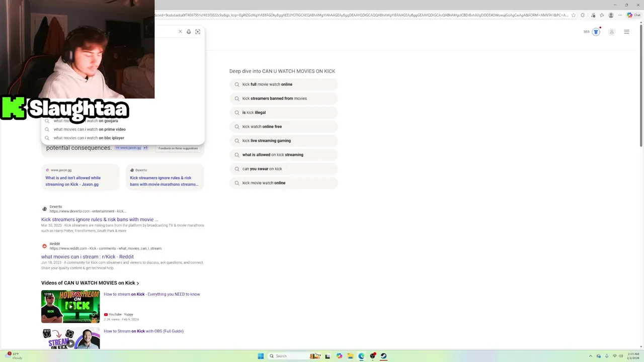Select suggestion 'kick movie watch online'
This screenshot has width=644, height=362.
tap(284, 183)
